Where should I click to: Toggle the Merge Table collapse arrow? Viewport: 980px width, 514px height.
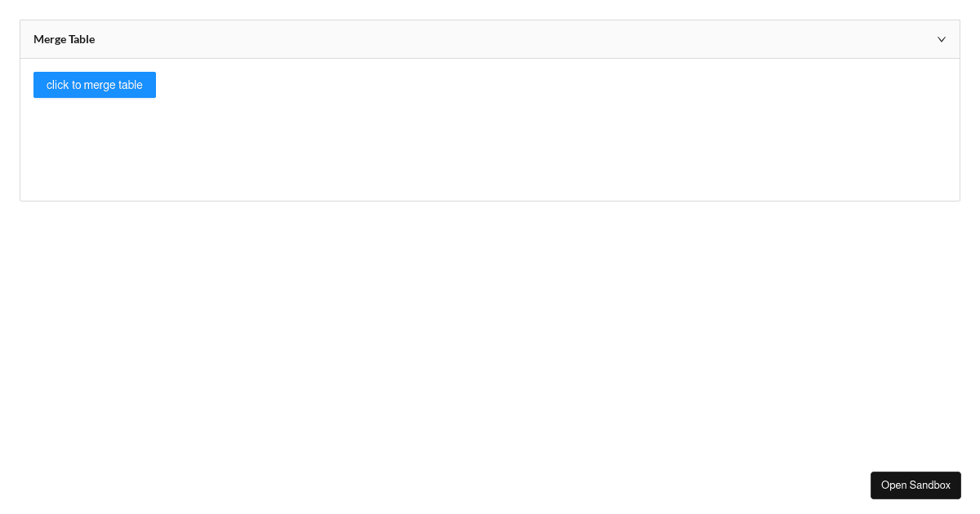click(941, 39)
